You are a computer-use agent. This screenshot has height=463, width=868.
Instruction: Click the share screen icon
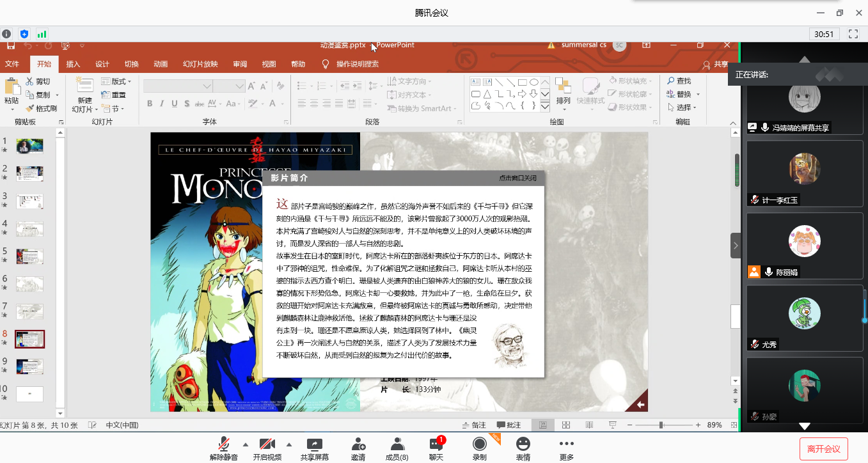coord(314,444)
